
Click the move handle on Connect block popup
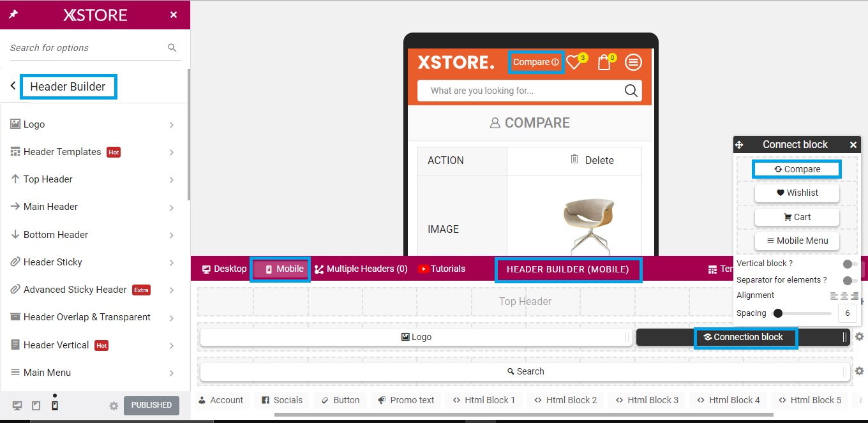[739, 145]
